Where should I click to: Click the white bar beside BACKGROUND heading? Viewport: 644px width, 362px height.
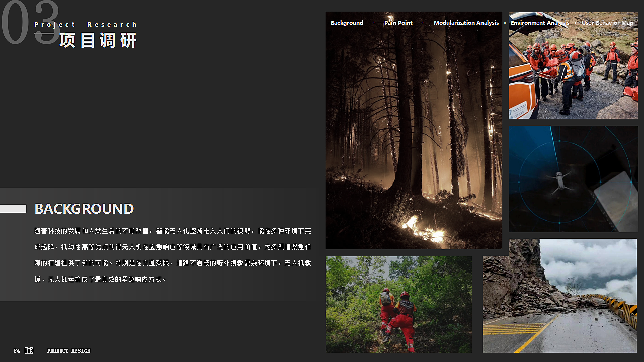(x=13, y=209)
